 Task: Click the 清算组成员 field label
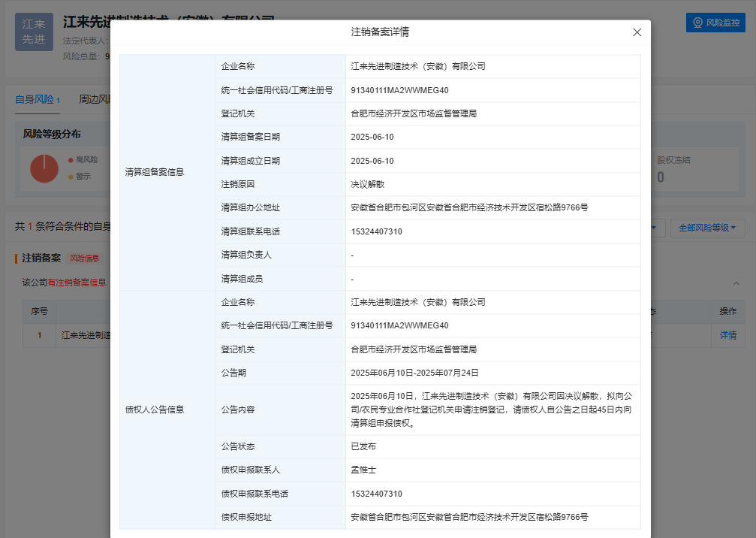click(242, 279)
